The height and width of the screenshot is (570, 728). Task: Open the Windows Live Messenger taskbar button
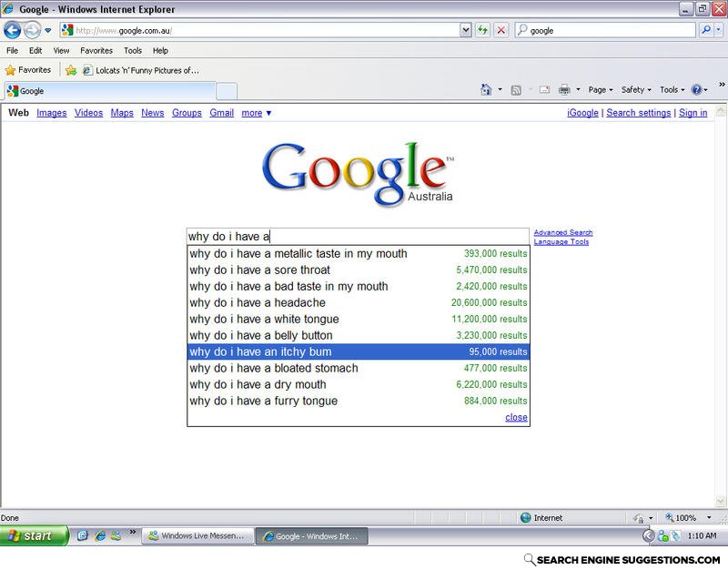(x=197, y=535)
